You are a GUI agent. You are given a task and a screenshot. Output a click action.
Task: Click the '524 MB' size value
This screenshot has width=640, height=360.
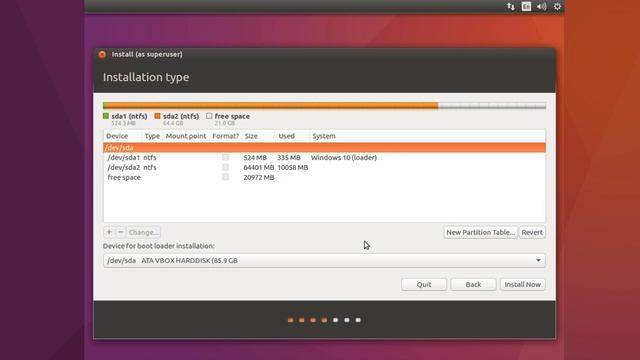point(255,158)
